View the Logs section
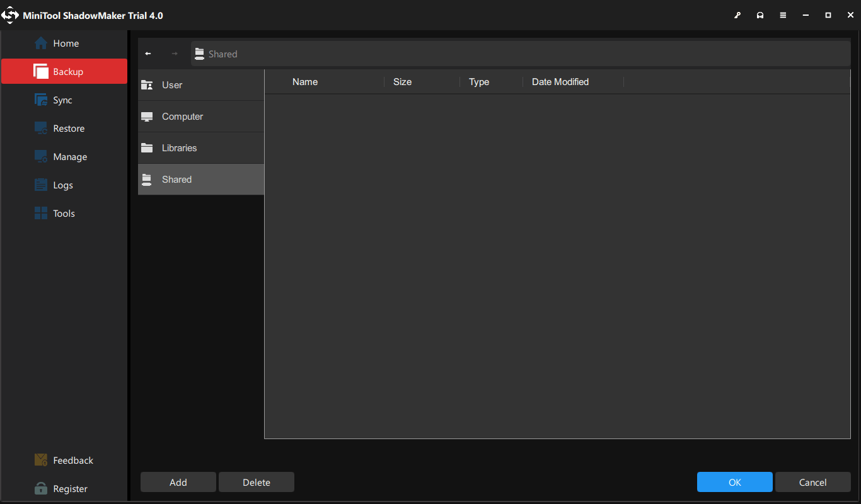 62,185
